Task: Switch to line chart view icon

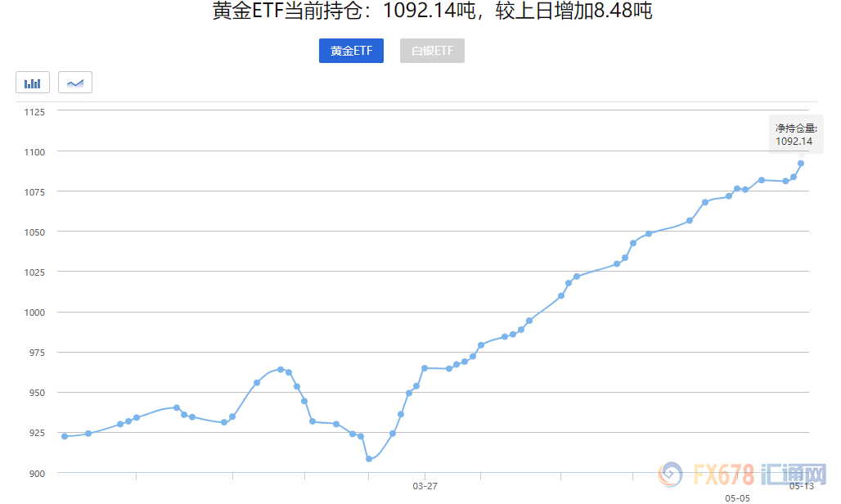Action: [75, 83]
